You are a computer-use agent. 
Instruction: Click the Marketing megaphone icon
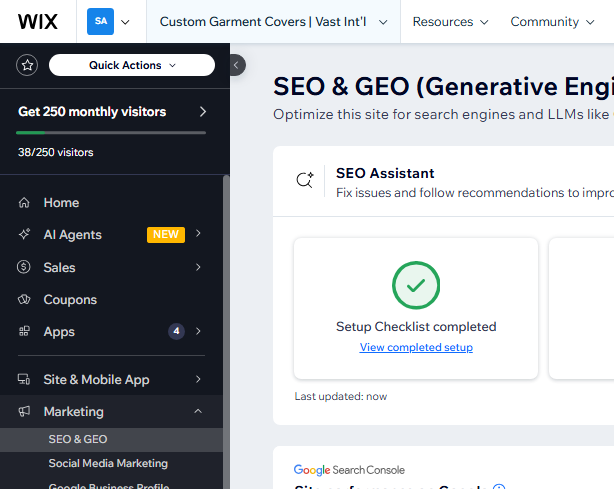pos(24,411)
